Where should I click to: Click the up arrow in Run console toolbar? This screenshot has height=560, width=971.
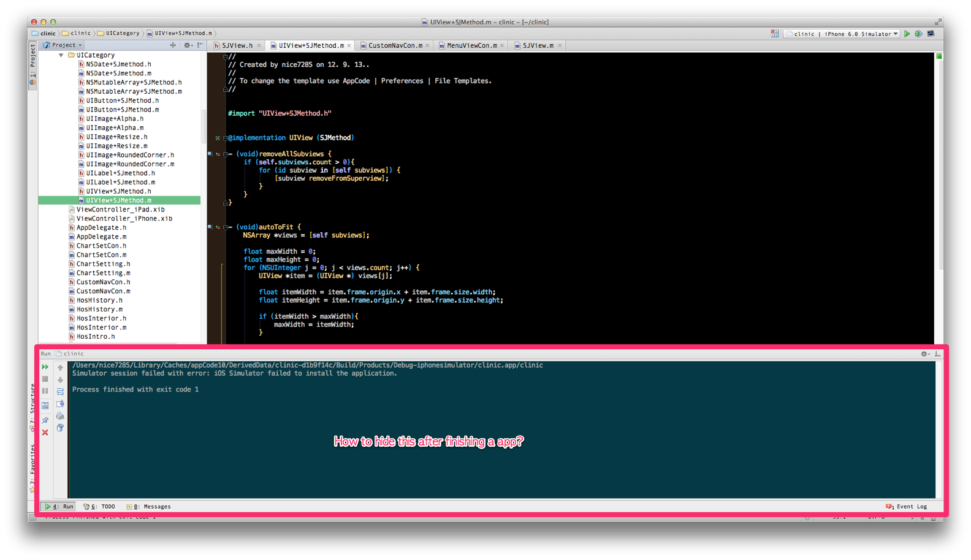[60, 368]
